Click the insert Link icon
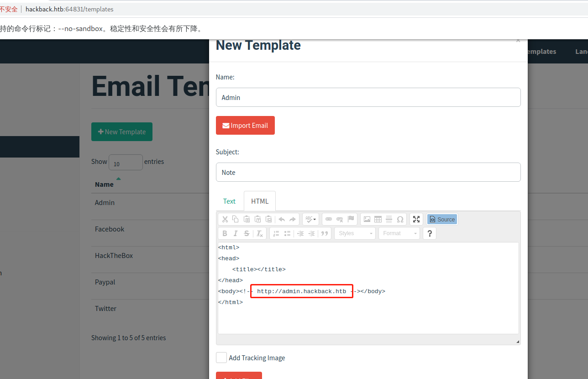588x379 pixels. click(329, 219)
